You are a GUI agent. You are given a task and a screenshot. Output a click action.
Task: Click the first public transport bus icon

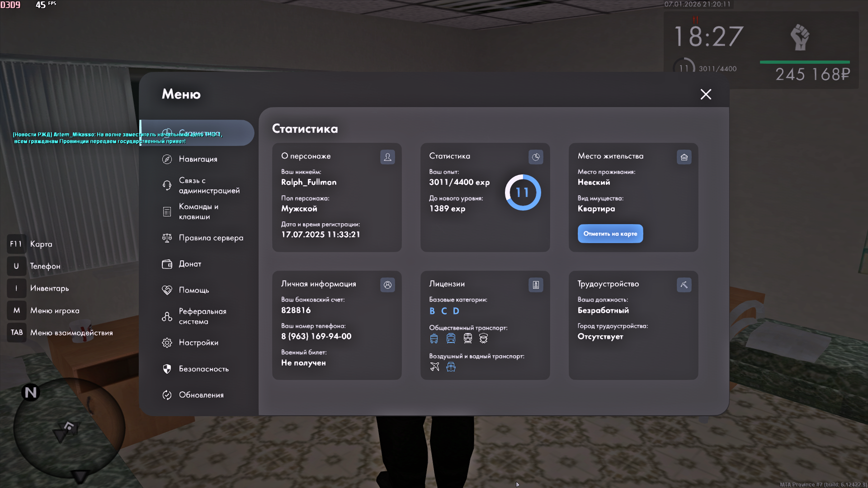click(x=434, y=338)
